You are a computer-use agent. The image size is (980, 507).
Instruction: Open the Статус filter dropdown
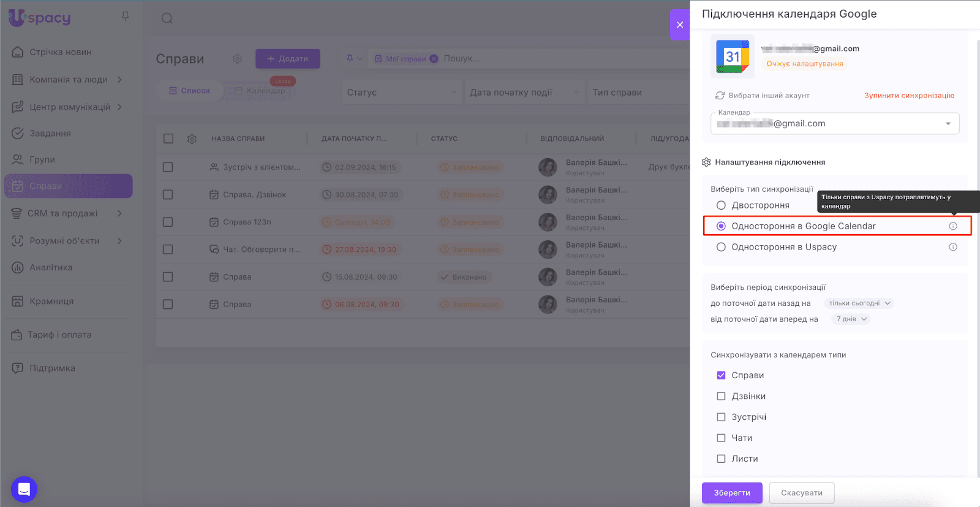pos(401,93)
